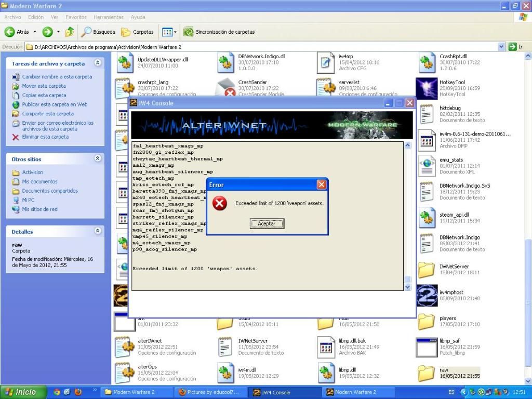Click Sincronización de carpetas button
This screenshot has width=532, height=399.
click(x=219, y=32)
